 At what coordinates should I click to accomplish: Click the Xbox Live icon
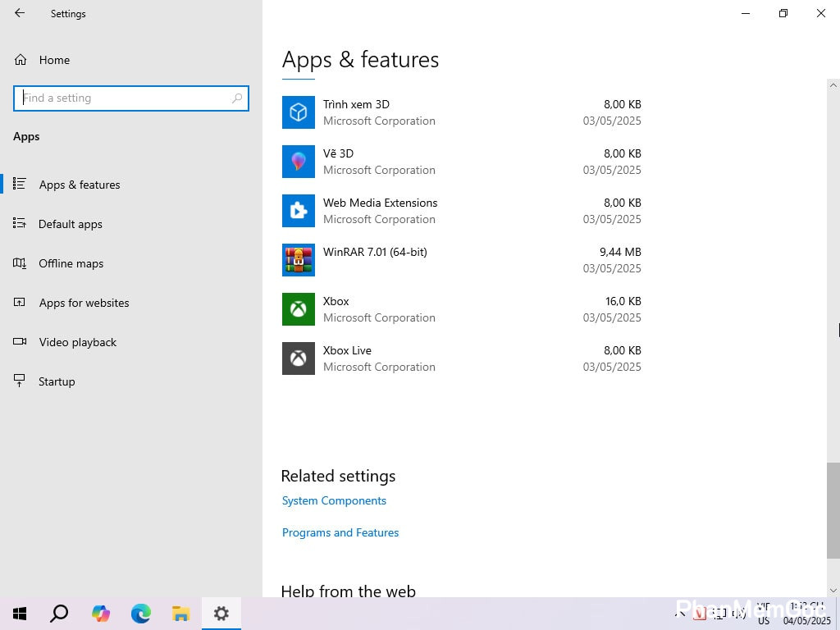click(x=298, y=358)
